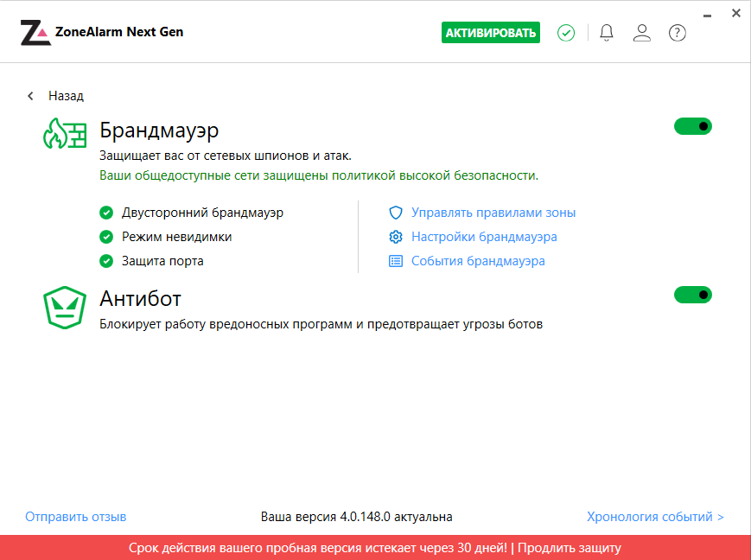
Task: Click green check beside Двусторонний брандмауэр
Action: [106, 213]
